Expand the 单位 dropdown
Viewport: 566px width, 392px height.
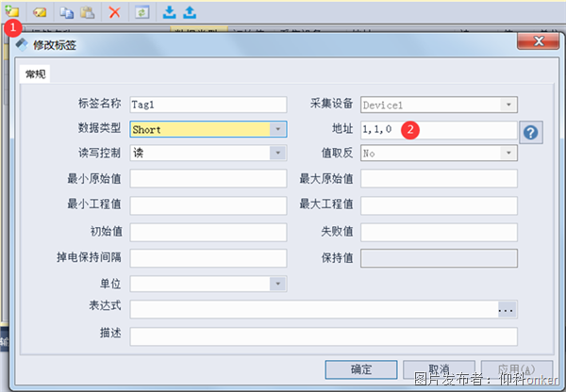coord(277,284)
